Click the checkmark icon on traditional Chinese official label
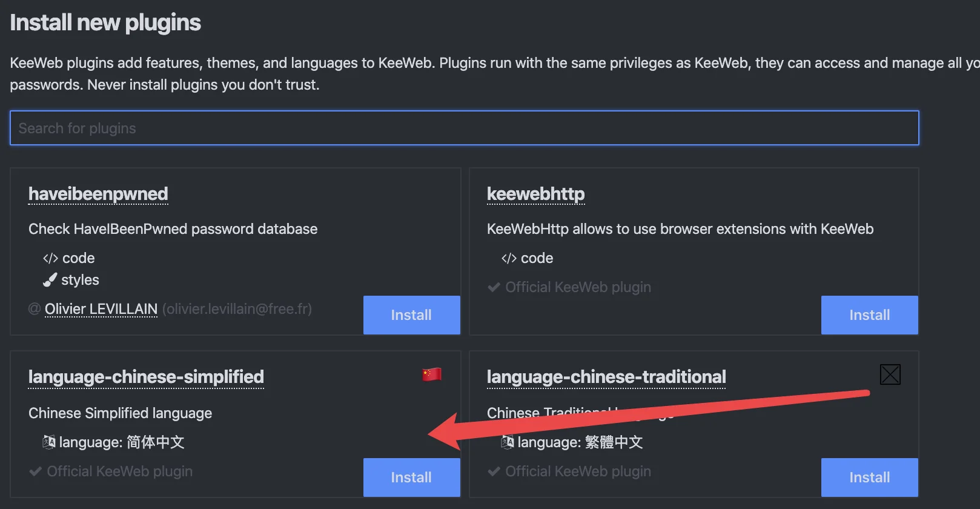The height and width of the screenshot is (509, 980). (494, 471)
